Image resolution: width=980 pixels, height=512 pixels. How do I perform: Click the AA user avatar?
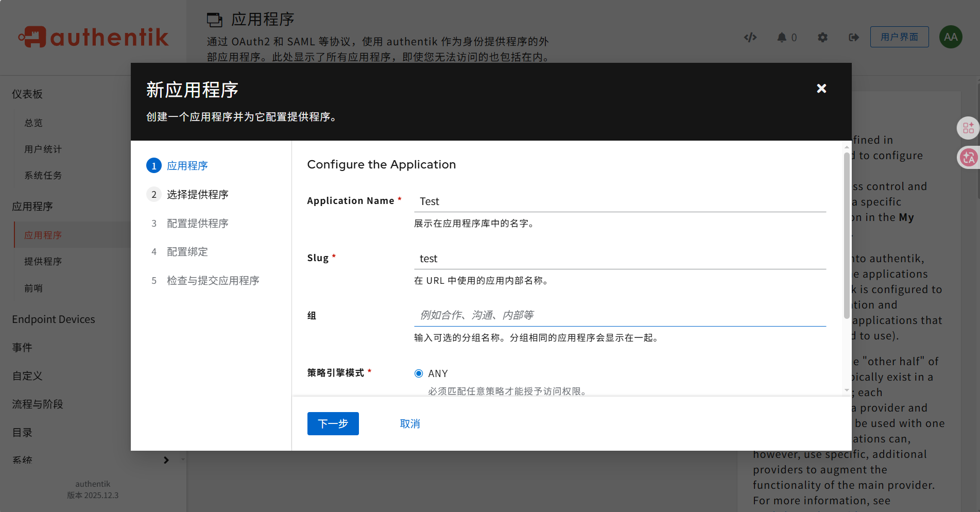[x=950, y=37]
